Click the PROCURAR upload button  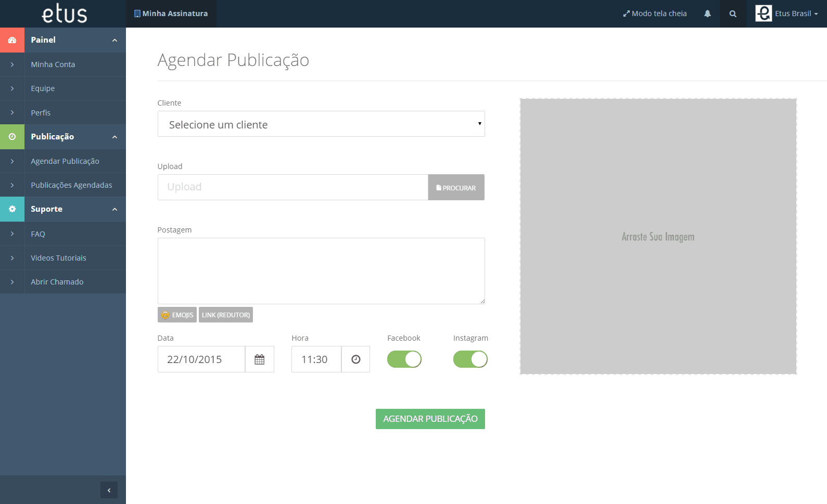pos(456,187)
